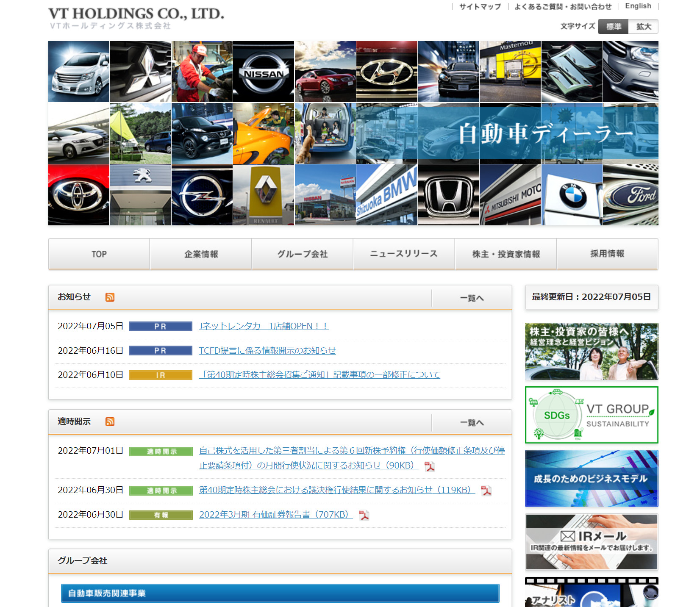The height and width of the screenshot is (607, 700).
Task: Click the Toyota logo tile in hero
Action: 79,195
